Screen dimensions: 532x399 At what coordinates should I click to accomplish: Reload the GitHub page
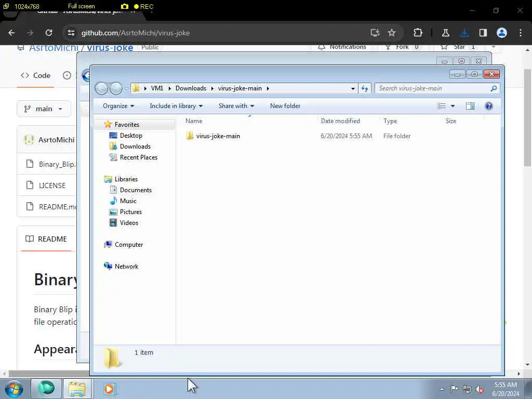coord(49,33)
